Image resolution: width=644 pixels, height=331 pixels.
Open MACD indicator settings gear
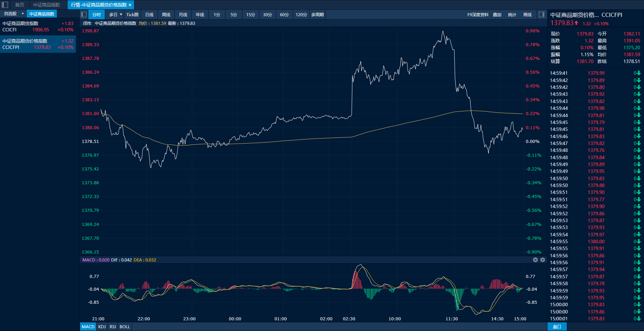(x=543, y=260)
